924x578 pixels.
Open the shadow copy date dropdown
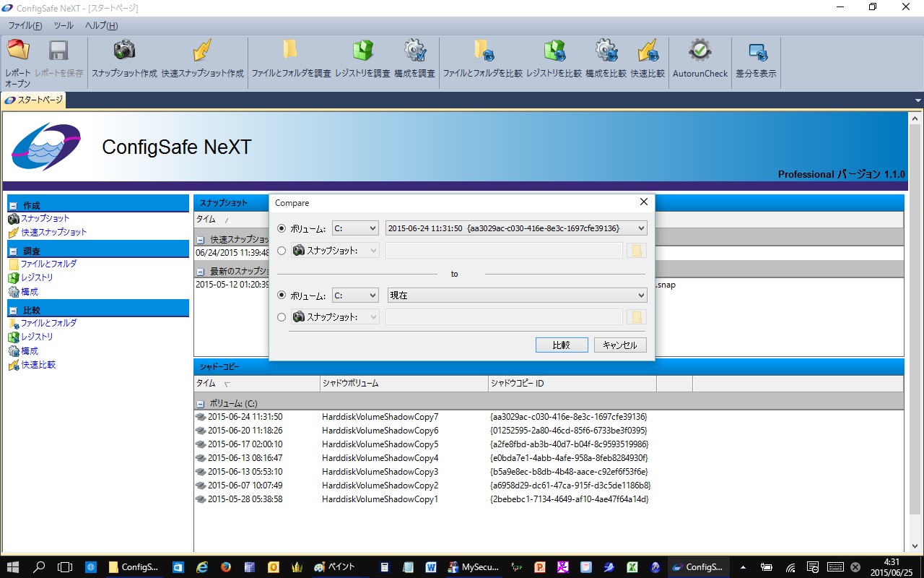516,228
